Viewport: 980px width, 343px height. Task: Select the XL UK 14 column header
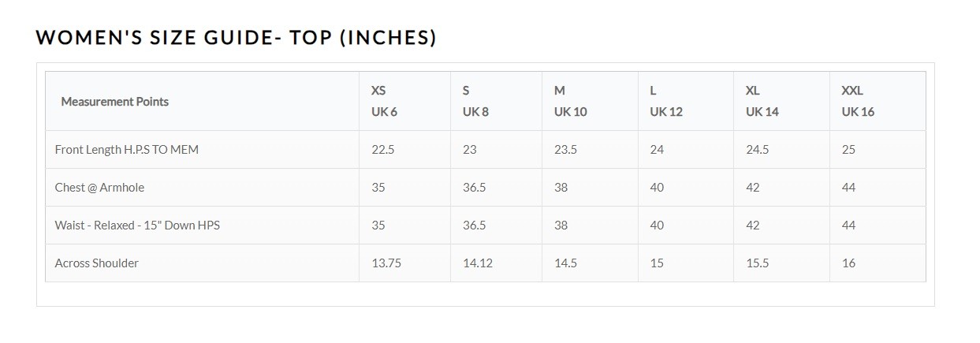[x=762, y=101]
